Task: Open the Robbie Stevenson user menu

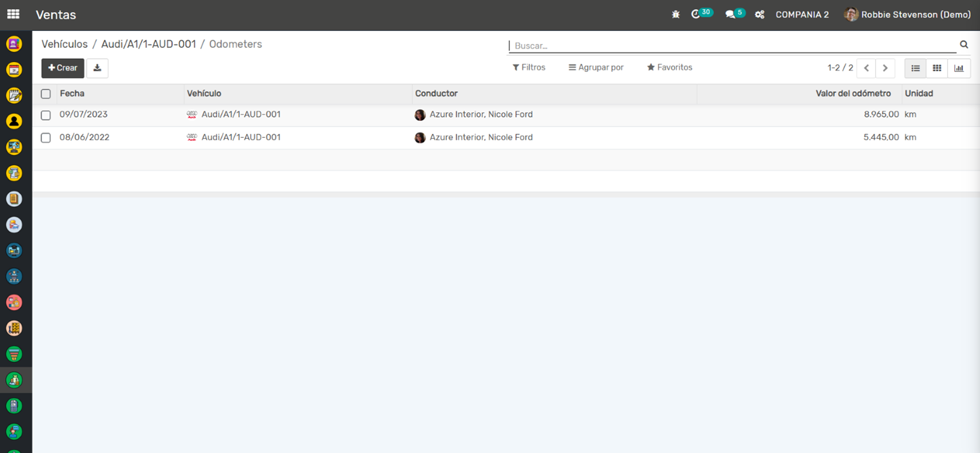Action: (908, 14)
